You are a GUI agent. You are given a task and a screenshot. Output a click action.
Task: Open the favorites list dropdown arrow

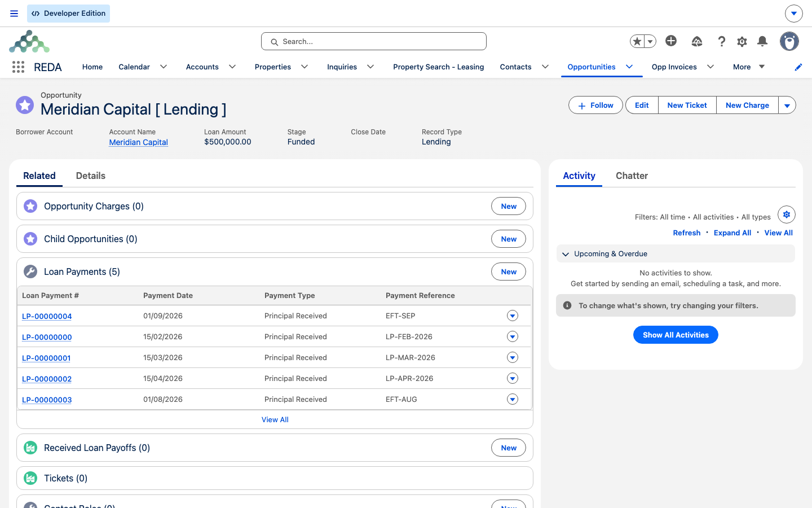pos(650,41)
